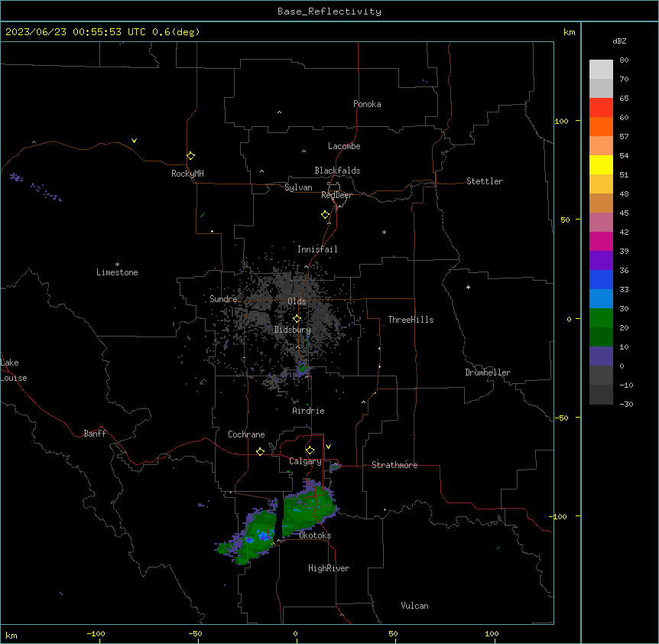Click the HighRiver label
659x644 pixels.
click(329, 568)
